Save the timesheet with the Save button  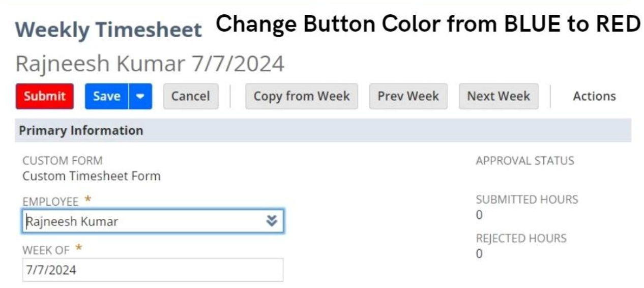[107, 96]
